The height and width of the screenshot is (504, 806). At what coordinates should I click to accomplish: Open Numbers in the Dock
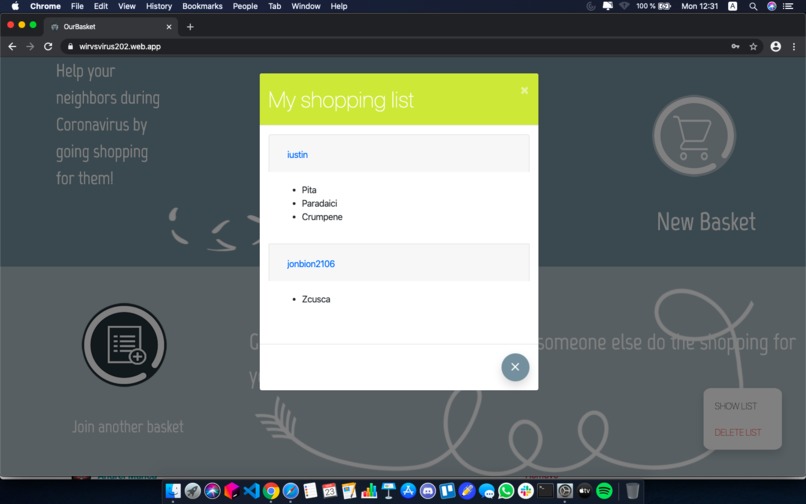click(369, 491)
